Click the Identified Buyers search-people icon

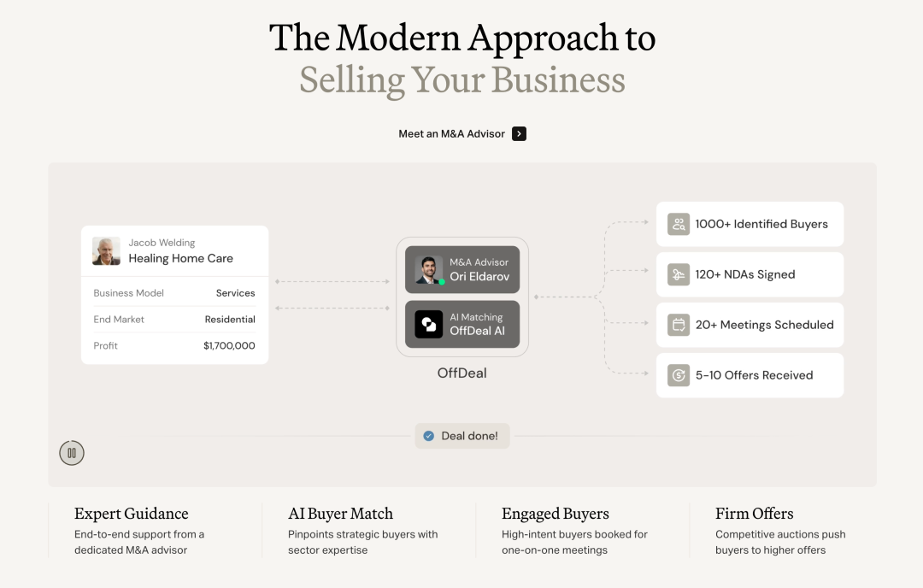click(x=678, y=224)
